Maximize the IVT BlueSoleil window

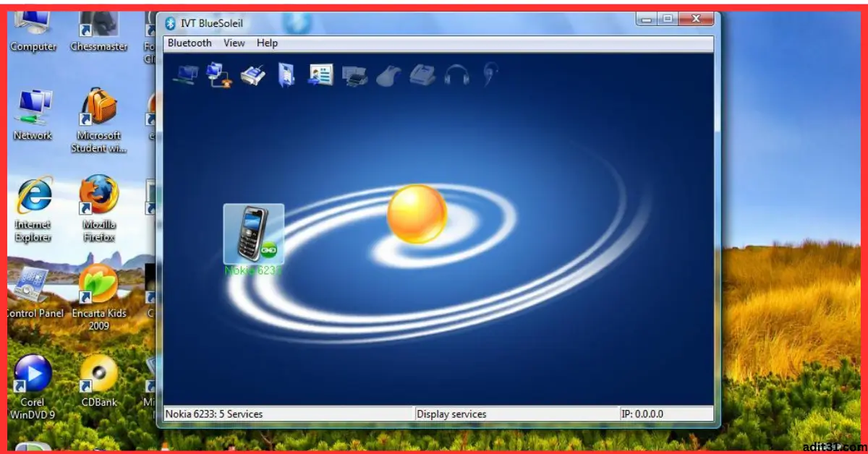(667, 19)
